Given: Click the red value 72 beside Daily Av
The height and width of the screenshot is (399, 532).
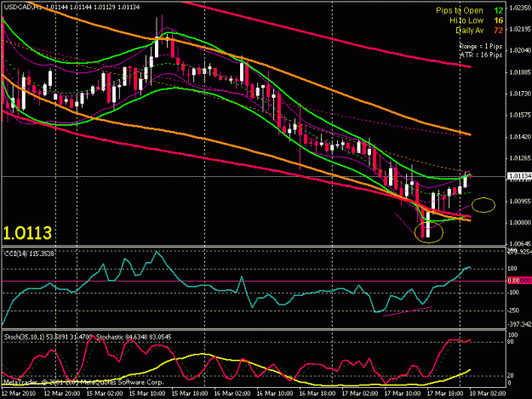Looking at the screenshot, I should [499, 31].
